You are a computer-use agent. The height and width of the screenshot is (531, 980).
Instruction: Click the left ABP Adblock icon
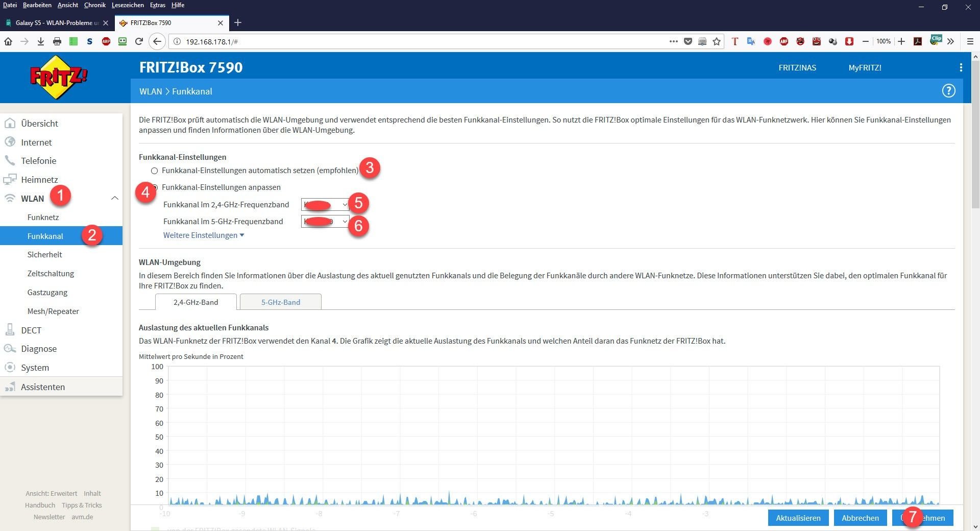coord(106,41)
